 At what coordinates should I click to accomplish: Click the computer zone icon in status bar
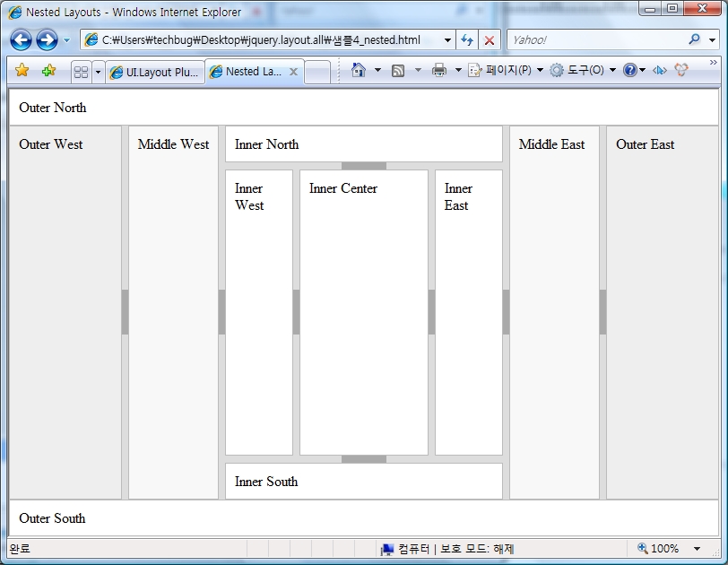[x=386, y=549]
